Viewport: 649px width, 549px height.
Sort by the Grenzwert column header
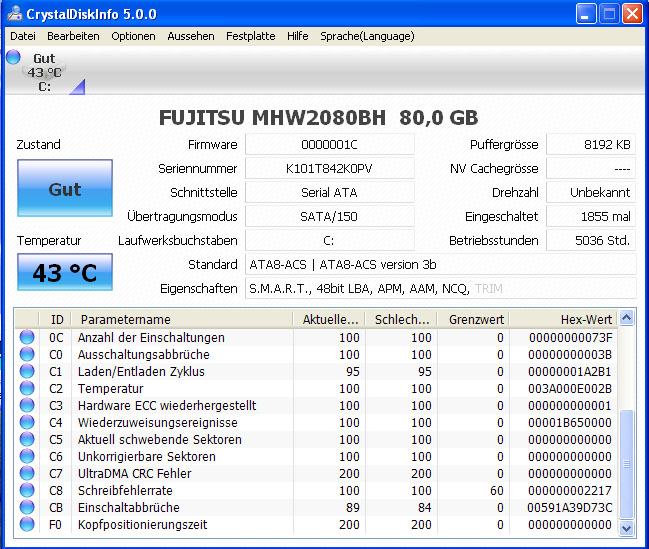click(473, 319)
